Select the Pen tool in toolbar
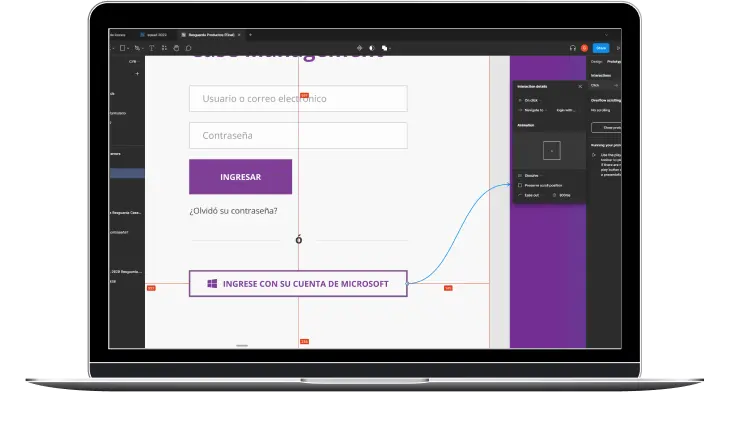730x430 pixels. coord(137,48)
